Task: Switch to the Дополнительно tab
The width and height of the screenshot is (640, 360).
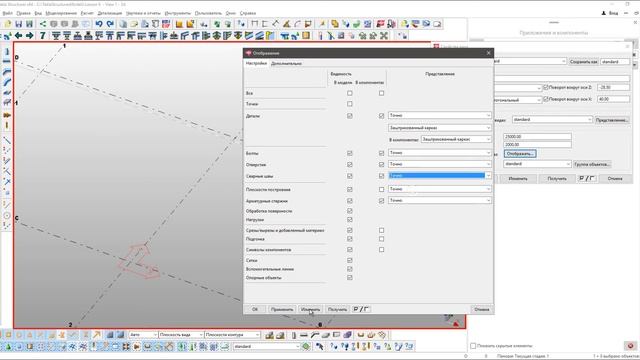Action: click(x=287, y=63)
